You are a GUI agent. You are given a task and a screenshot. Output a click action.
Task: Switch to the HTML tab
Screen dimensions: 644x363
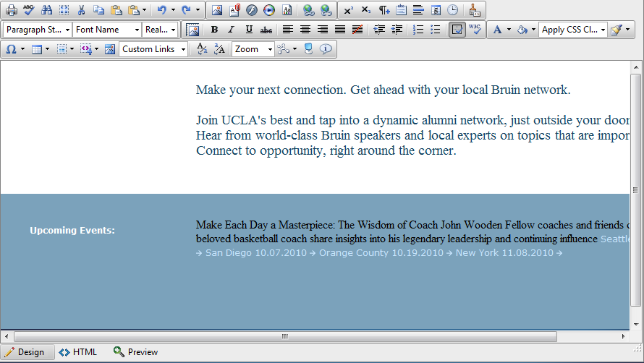tap(77, 352)
